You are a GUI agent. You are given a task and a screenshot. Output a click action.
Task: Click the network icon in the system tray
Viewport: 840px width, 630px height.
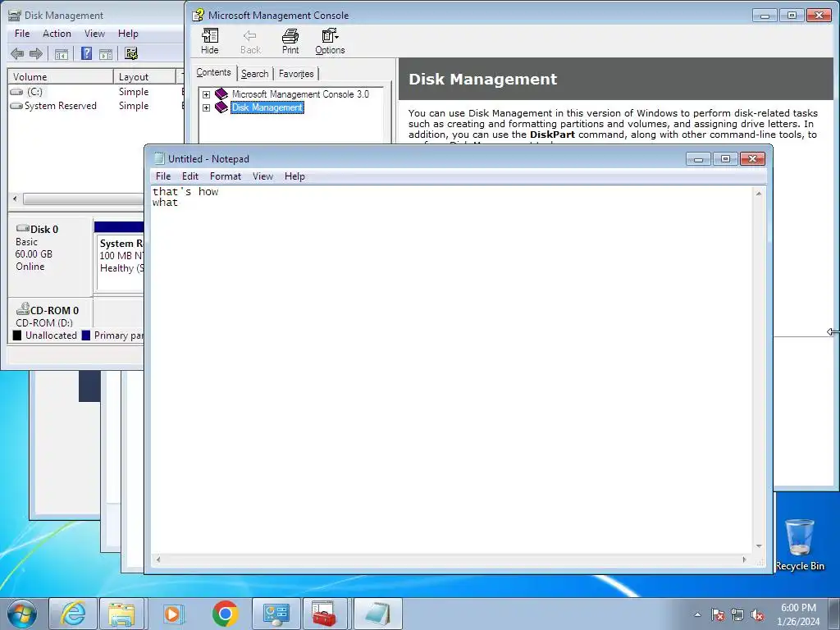[737, 614]
